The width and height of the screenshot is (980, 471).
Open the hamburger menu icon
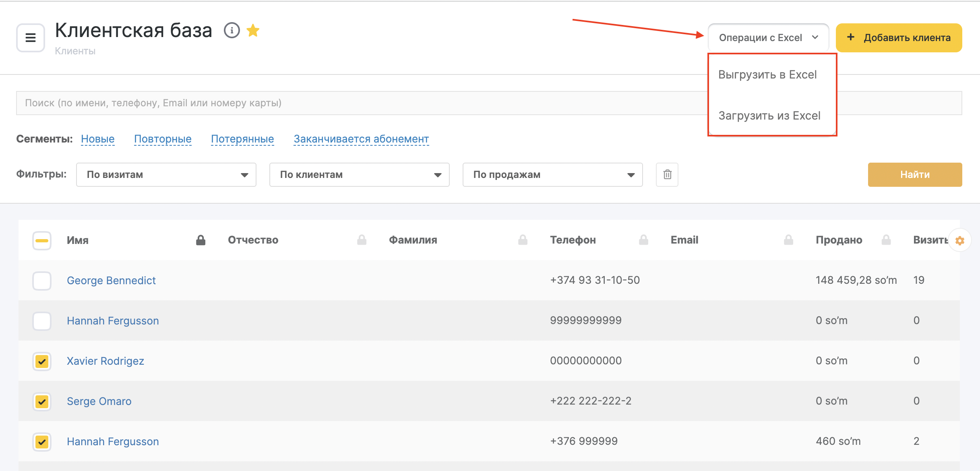[x=31, y=38]
